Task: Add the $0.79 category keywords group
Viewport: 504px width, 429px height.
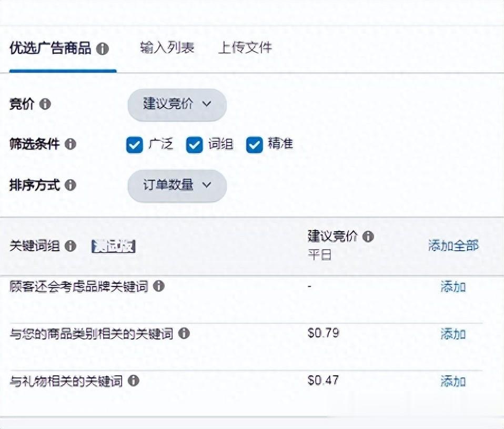Action: click(x=453, y=334)
